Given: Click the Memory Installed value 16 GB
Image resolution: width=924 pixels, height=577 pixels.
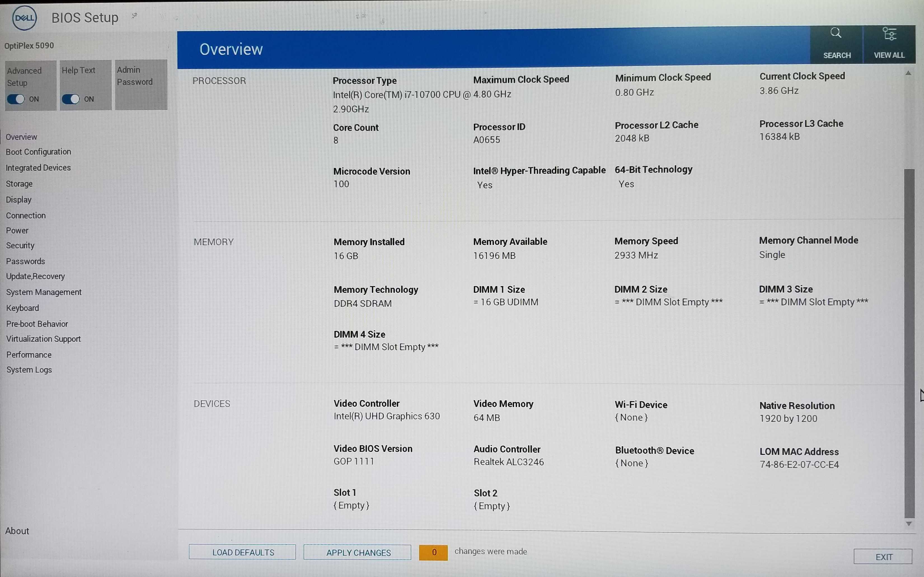Looking at the screenshot, I should click(346, 256).
